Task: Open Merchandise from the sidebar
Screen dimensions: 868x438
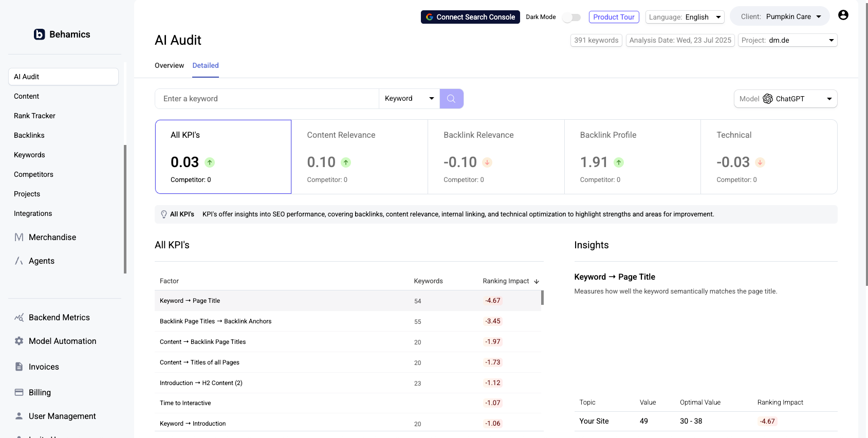Action: (x=52, y=237)
